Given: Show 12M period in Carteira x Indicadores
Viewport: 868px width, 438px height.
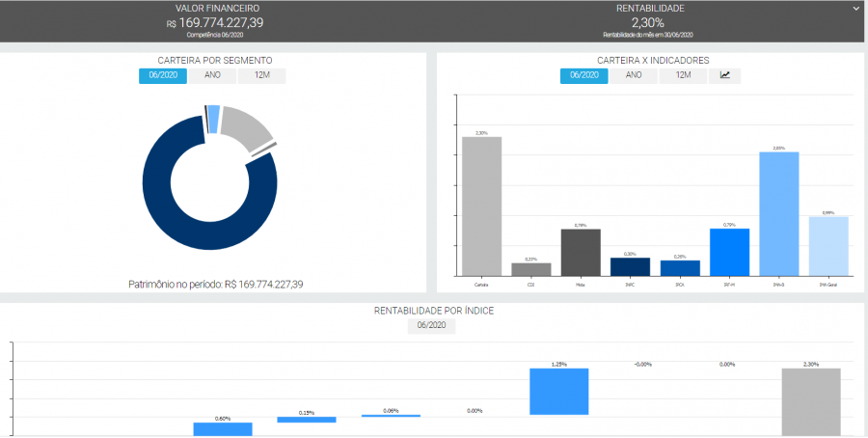Looking at the screenshot, I should click(683, 75).
